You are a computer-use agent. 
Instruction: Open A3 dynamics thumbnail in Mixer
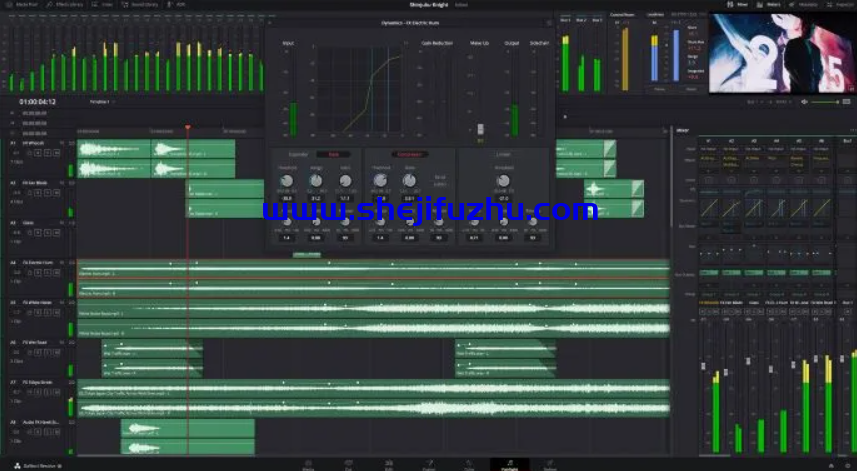(754, 208)
